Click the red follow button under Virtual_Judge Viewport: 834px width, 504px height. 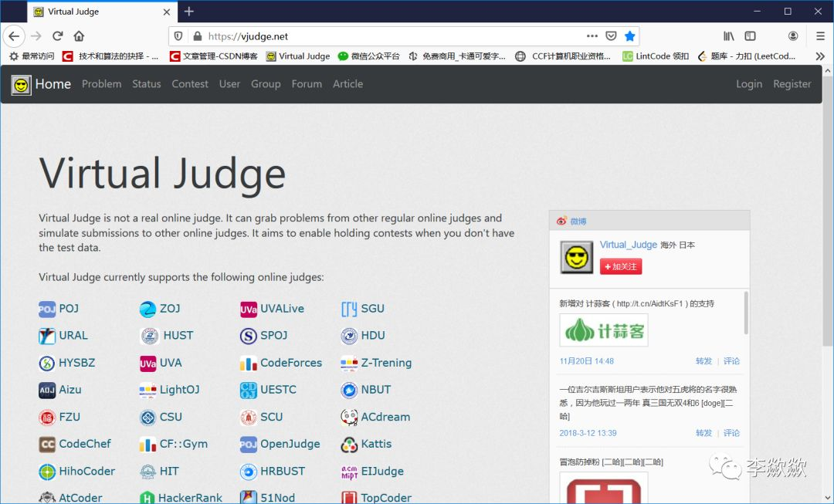point(621,266)
